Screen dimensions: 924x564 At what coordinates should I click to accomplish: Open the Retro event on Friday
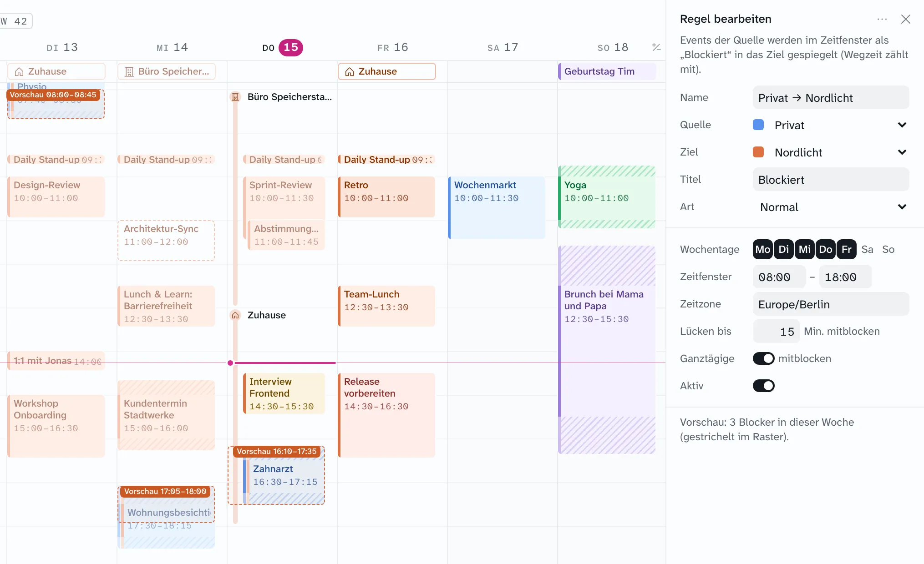[386, 196]
